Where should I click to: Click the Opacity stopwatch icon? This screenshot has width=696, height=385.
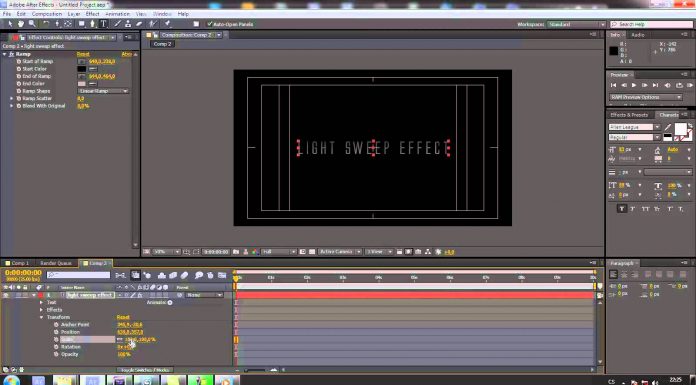(56, 354)
